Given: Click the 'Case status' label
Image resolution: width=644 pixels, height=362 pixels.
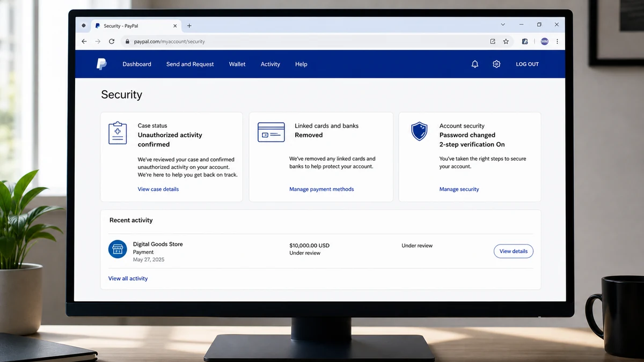Looking at the screenshot, I should point(152,125).
